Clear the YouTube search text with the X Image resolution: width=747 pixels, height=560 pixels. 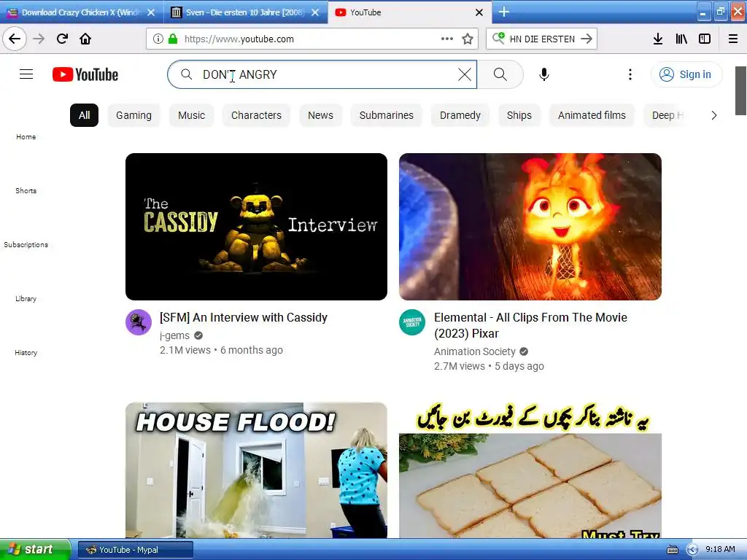(465, 74)
